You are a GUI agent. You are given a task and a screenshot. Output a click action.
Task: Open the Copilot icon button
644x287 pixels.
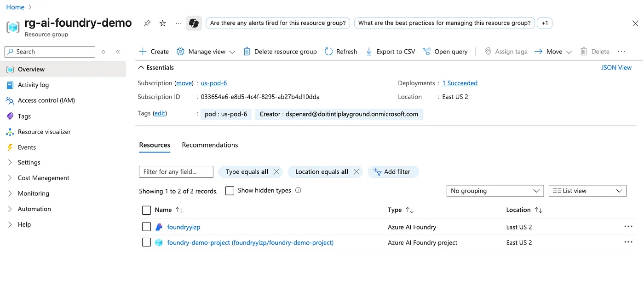click(x=194, y=23)
